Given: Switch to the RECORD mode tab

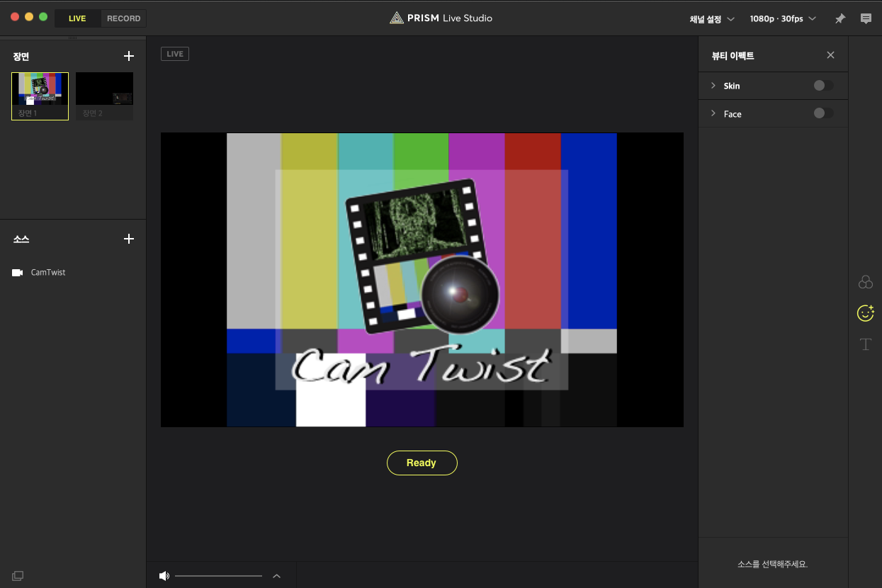Looking at the screenshot, I should click(123, 18).
